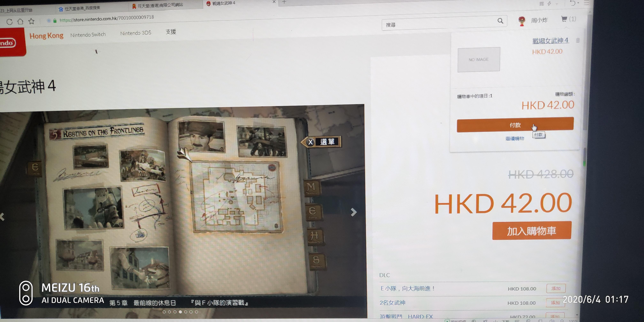Click the user avatar beside 周小炸

[521, 21]
